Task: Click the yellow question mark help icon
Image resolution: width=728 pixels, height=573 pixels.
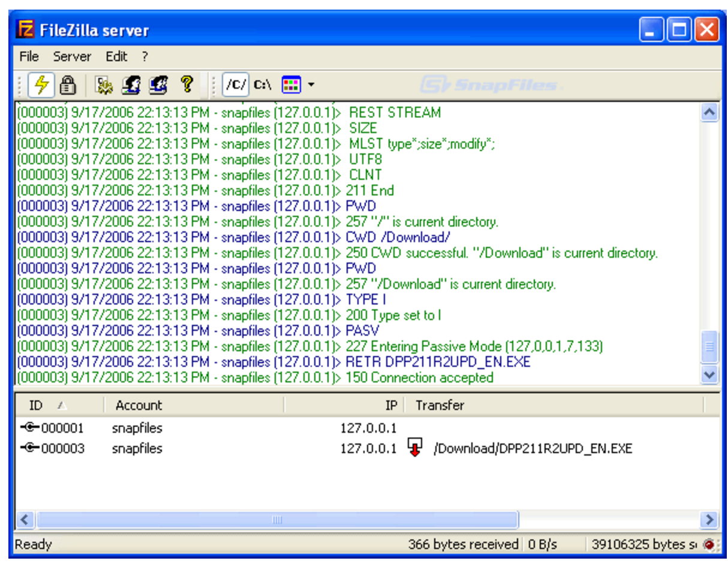Action: [186, 85]
